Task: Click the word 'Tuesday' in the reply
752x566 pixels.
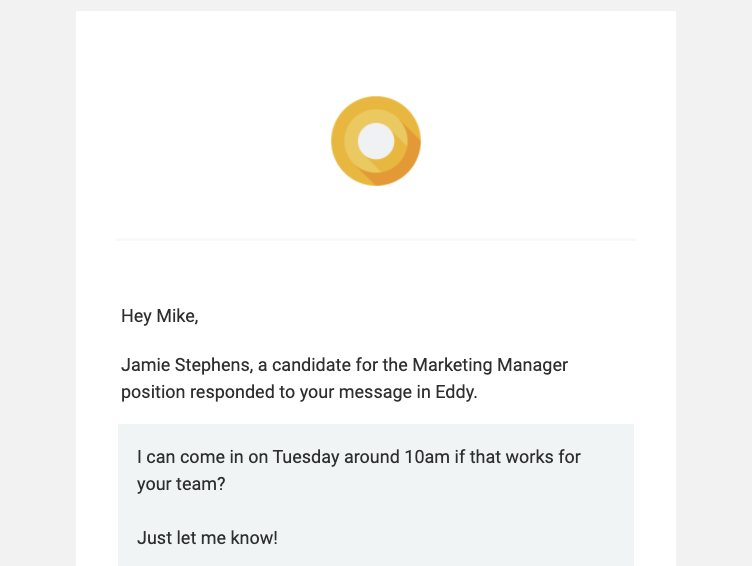Action: (306, 457)
